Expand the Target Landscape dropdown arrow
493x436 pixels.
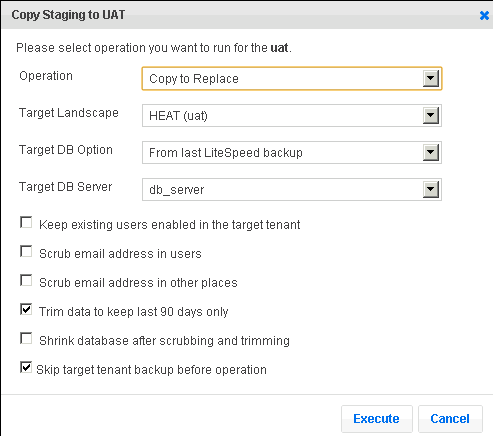(431, 116)
